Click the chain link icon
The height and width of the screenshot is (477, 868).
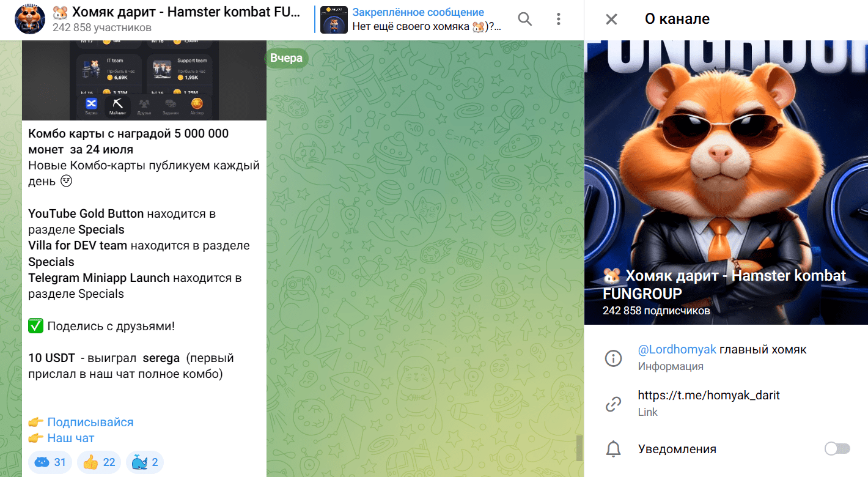click(x=613, y=404)
